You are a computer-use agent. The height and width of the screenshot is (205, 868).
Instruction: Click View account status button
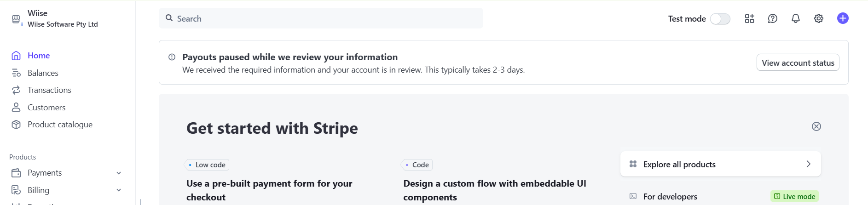(798, 63)
